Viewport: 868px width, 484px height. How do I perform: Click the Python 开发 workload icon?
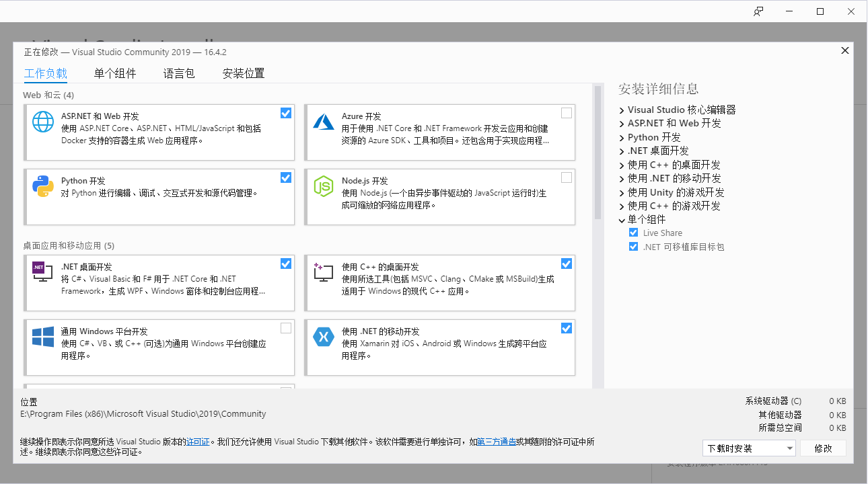pyautogui.click(x=42, y=187)
